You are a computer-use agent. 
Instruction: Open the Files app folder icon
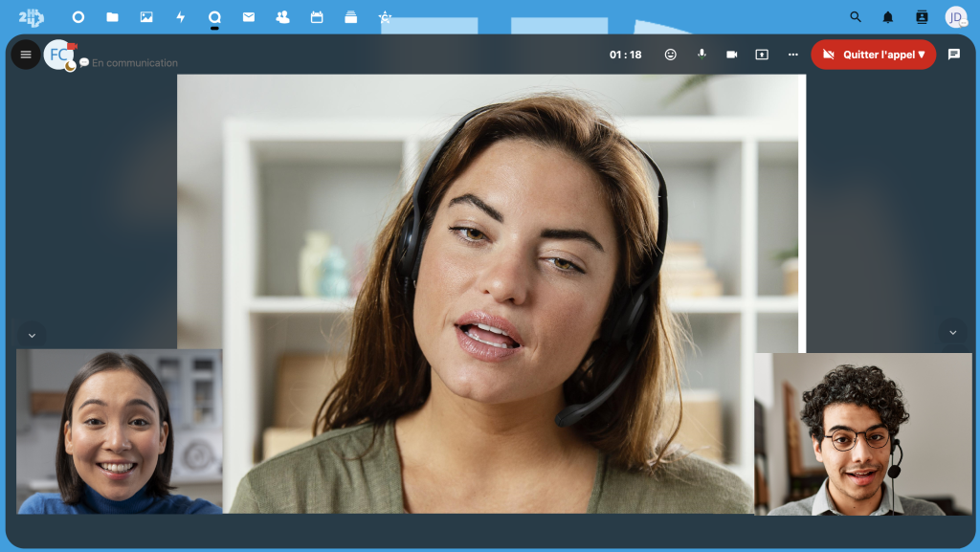click(x=112, y=17)
